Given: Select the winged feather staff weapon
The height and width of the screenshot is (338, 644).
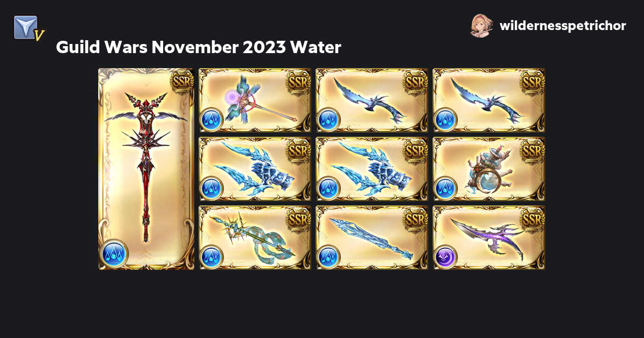Looking at the screenshot, I should click(x=255, y=100).
